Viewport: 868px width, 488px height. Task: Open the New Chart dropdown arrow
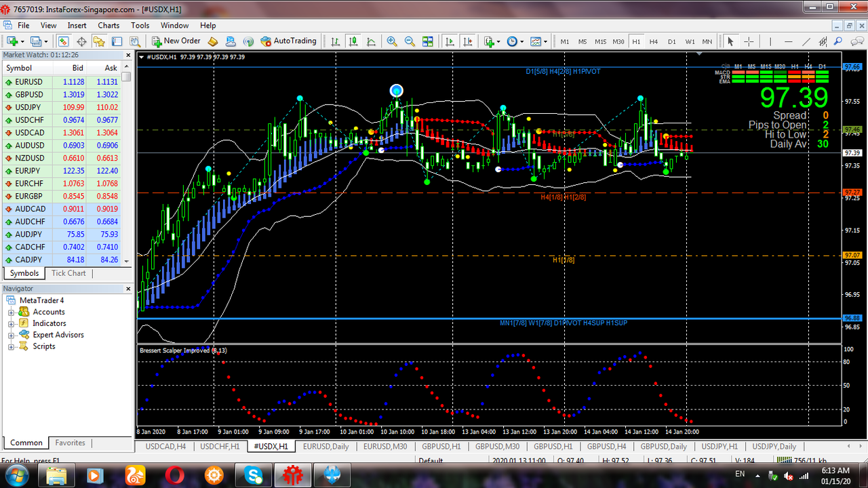click(23, 41)
